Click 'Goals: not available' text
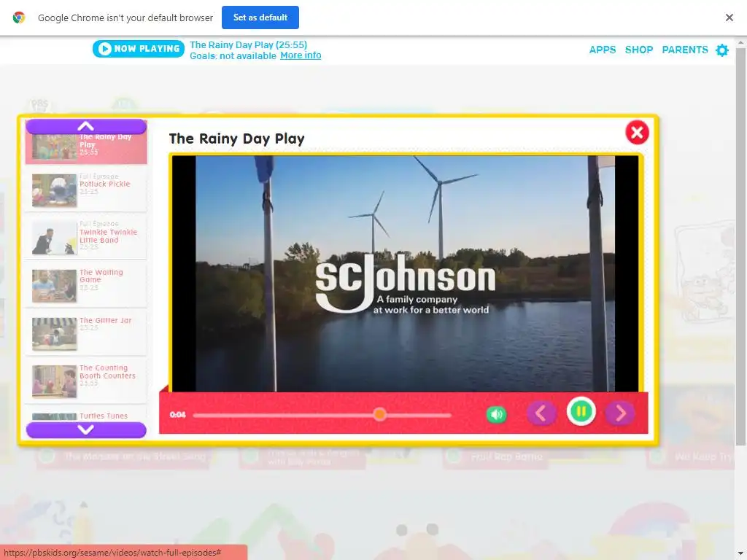 tap(233, 55)
